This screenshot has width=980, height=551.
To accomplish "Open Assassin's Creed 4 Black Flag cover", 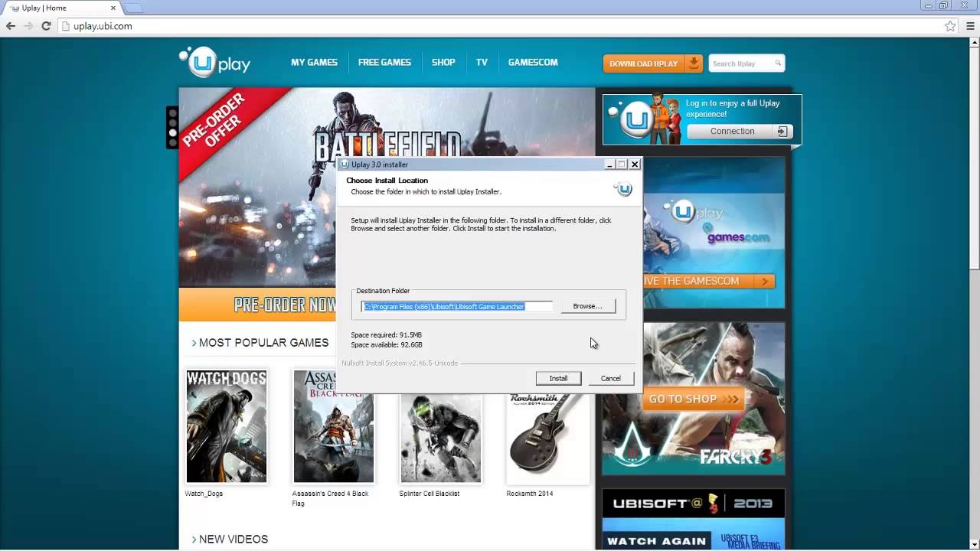I will pyautogui.click(x=334, y=426).
